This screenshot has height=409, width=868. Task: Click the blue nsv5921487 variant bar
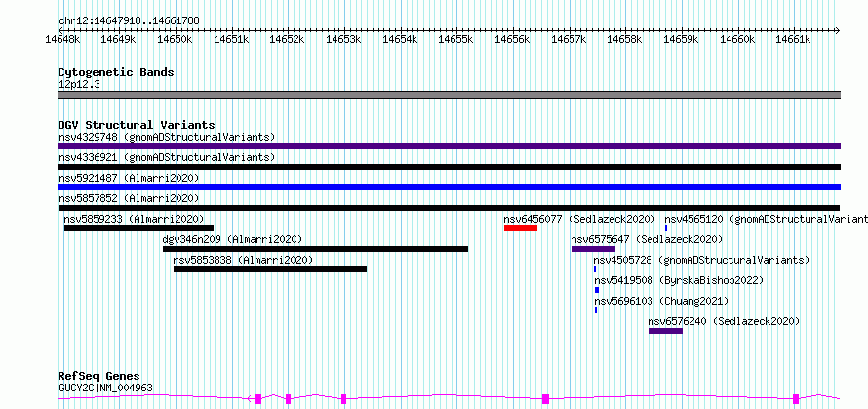click(x=449, y=187)
